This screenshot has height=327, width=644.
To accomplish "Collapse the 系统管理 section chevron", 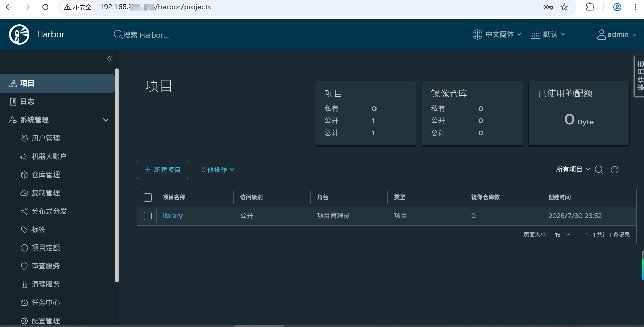I will (106, 120).
